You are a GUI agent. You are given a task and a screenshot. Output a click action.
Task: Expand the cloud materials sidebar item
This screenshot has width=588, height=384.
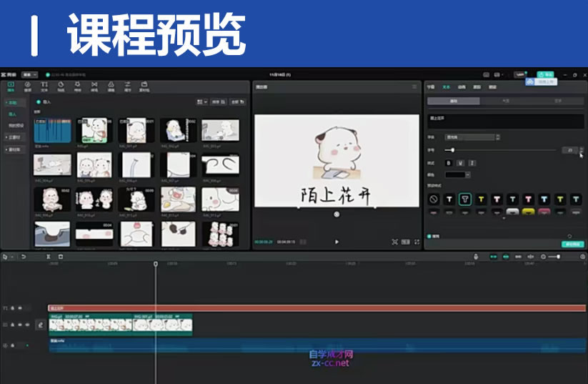pos(14,137)
